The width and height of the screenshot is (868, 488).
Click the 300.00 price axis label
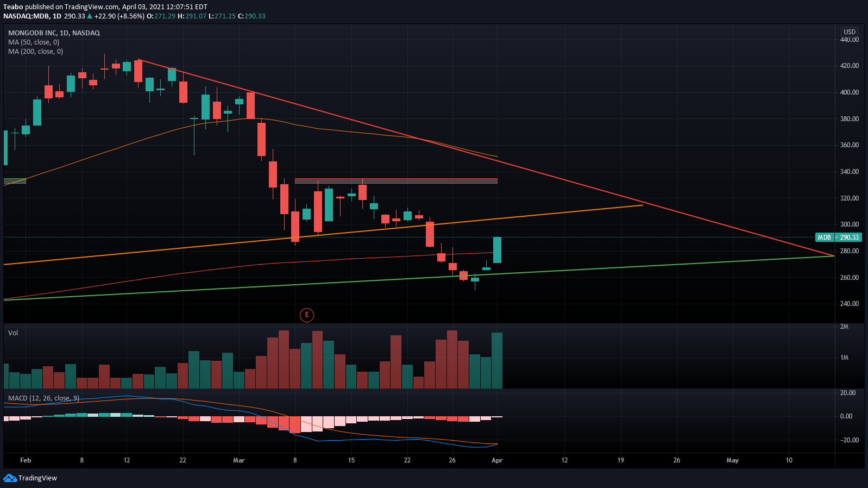[x=850, y=224]
